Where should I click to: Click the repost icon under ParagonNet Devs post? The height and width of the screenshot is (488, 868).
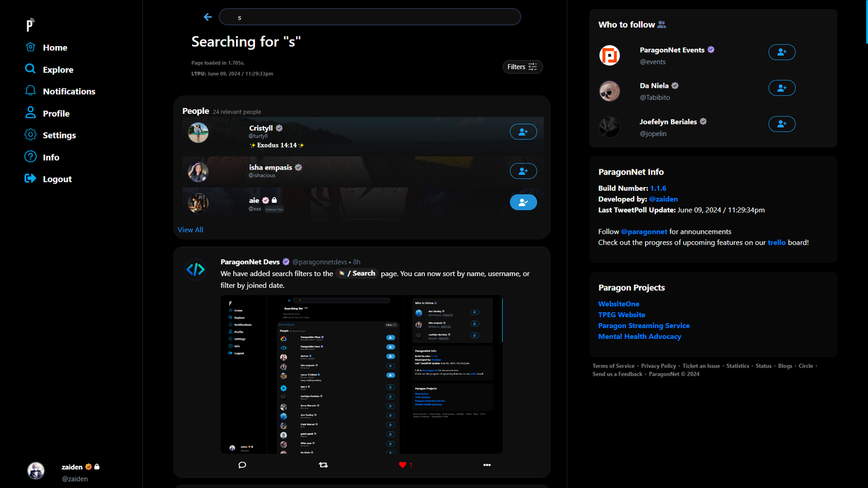[323, 465]
